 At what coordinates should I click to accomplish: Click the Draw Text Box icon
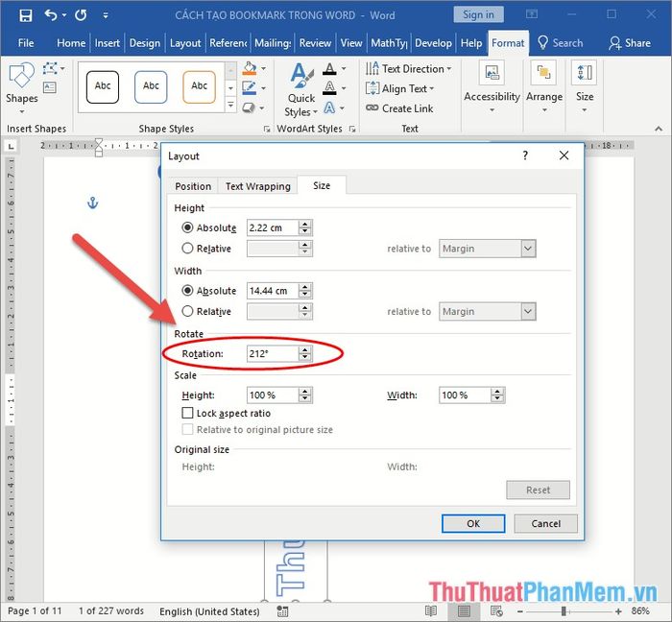click(50, 87)
